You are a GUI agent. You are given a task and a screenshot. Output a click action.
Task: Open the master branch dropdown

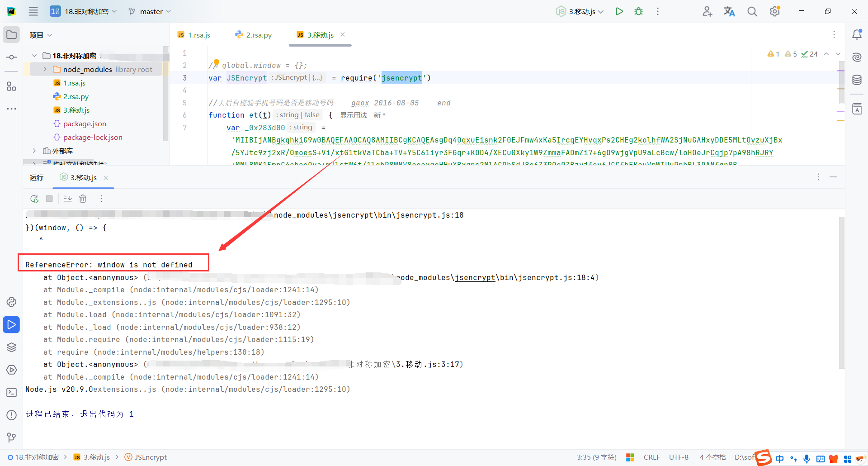[x=150, y=11]
